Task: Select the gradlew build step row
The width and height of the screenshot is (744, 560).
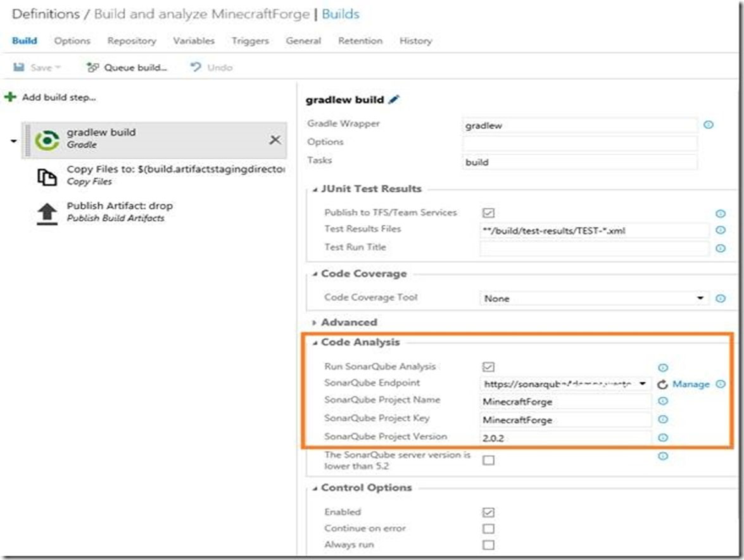Action: [154, 140]
